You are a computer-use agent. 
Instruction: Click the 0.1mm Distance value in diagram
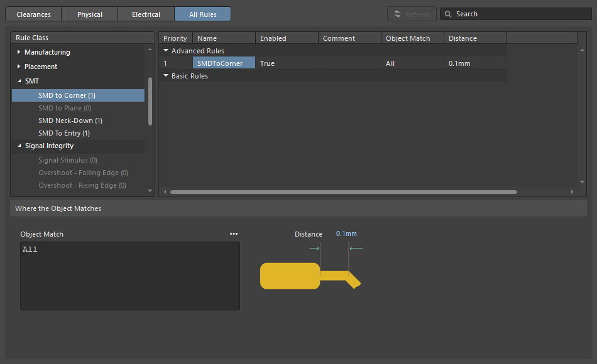coord(346,234)
